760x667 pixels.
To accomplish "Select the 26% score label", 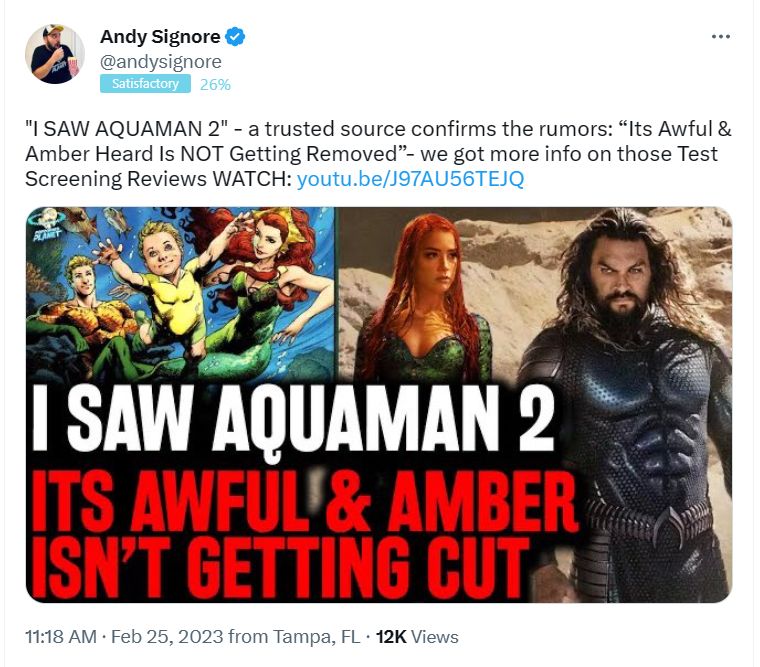I will tap(215, 85).
